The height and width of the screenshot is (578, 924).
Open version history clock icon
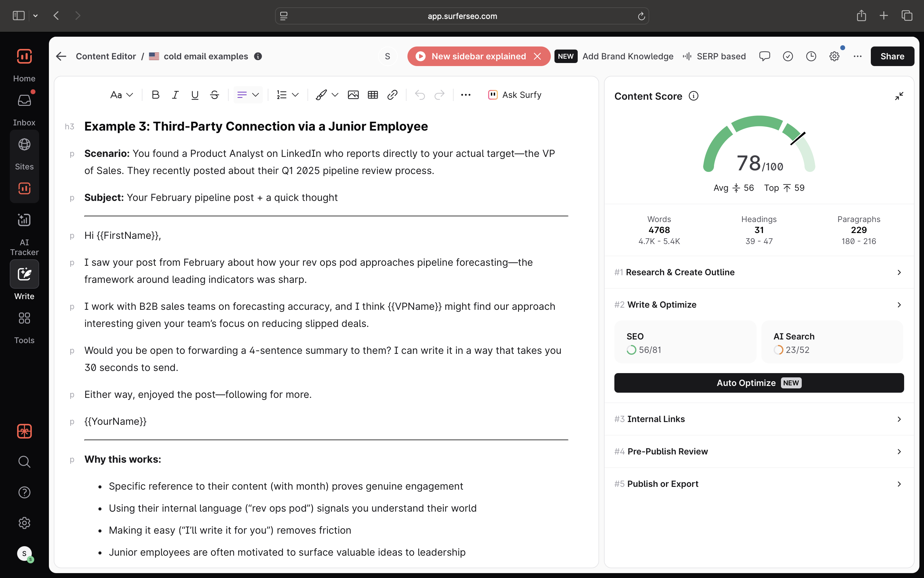point(811,56)
